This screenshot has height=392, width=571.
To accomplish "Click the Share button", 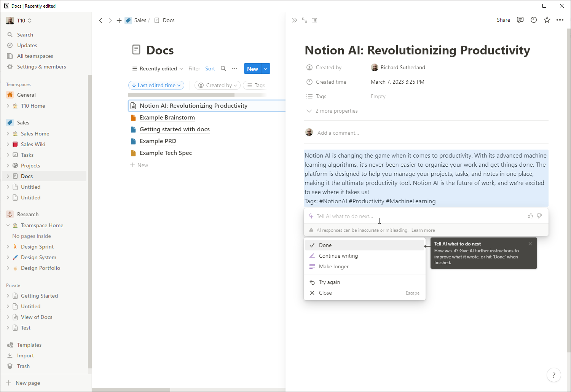I will pos(503,20).
